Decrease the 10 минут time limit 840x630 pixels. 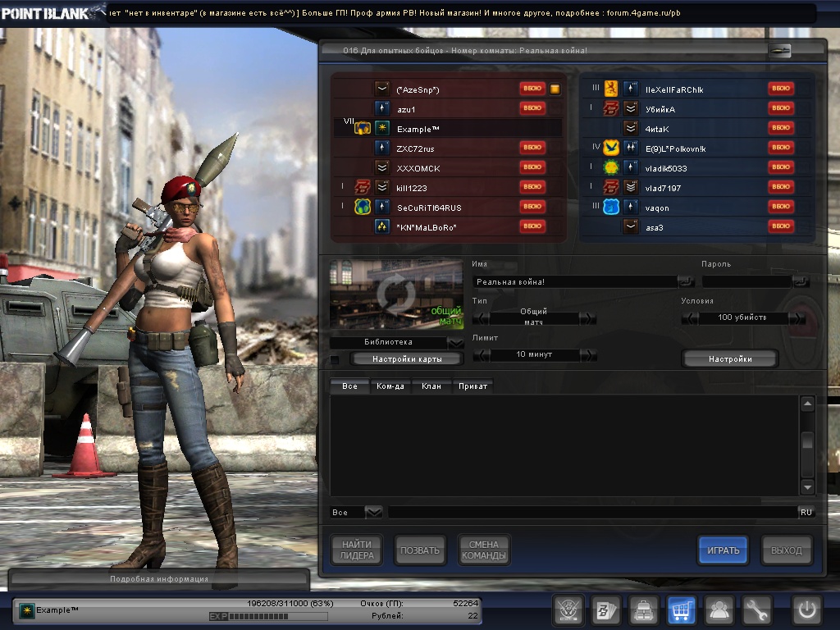482,355
